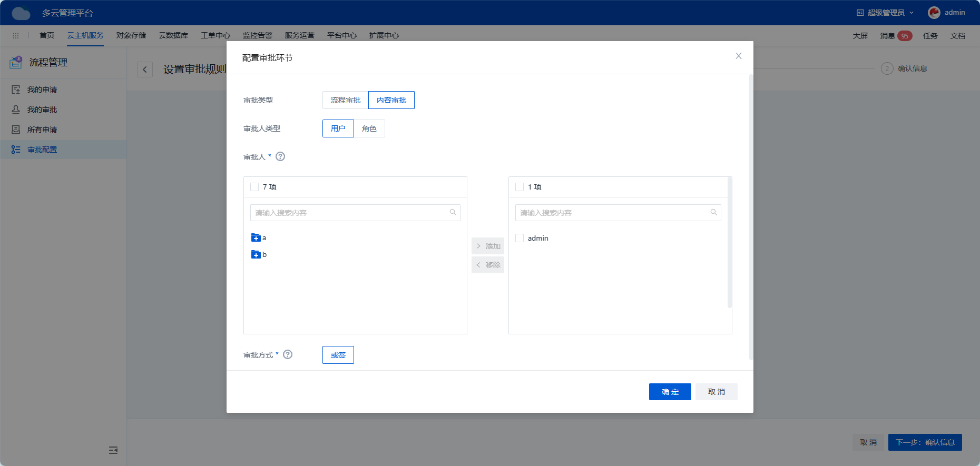Open 我的审批 in sidebar
This screenshot has width=980, height=466.
pos(63,110)
